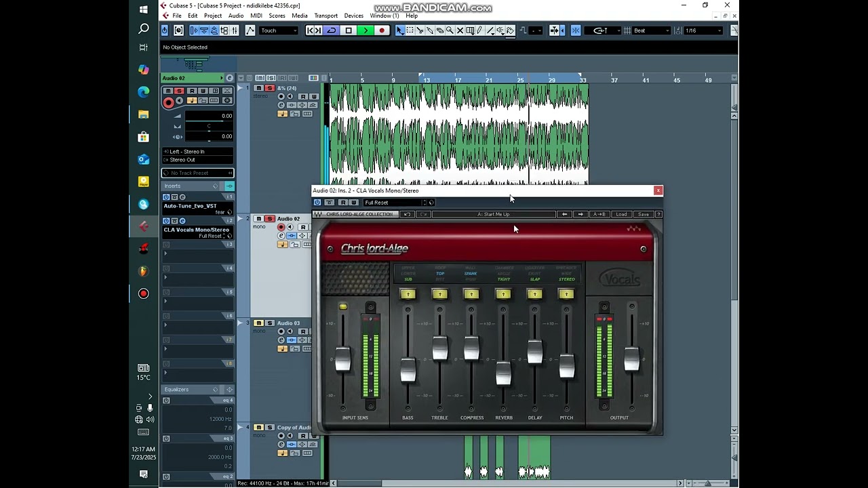Select the Erase tool
This screenshot has width=868, height=488.
[440, 30]
